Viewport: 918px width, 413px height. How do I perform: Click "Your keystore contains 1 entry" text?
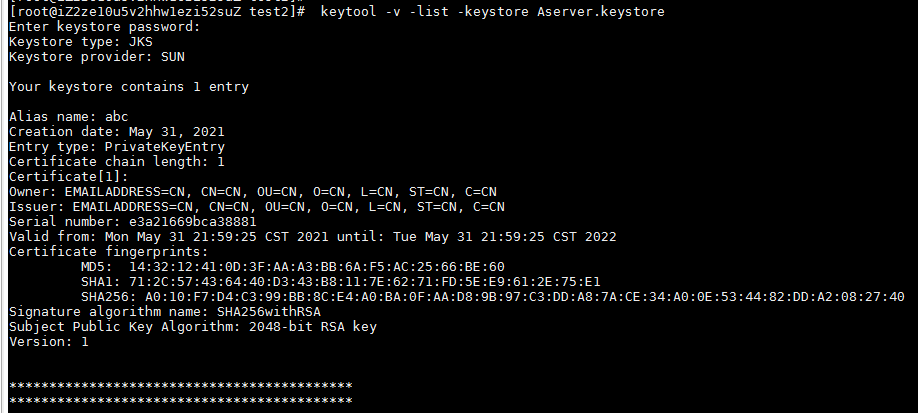pos(129,87)
